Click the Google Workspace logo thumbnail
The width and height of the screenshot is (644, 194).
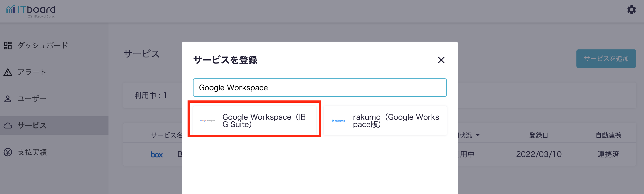coord(208,121)
